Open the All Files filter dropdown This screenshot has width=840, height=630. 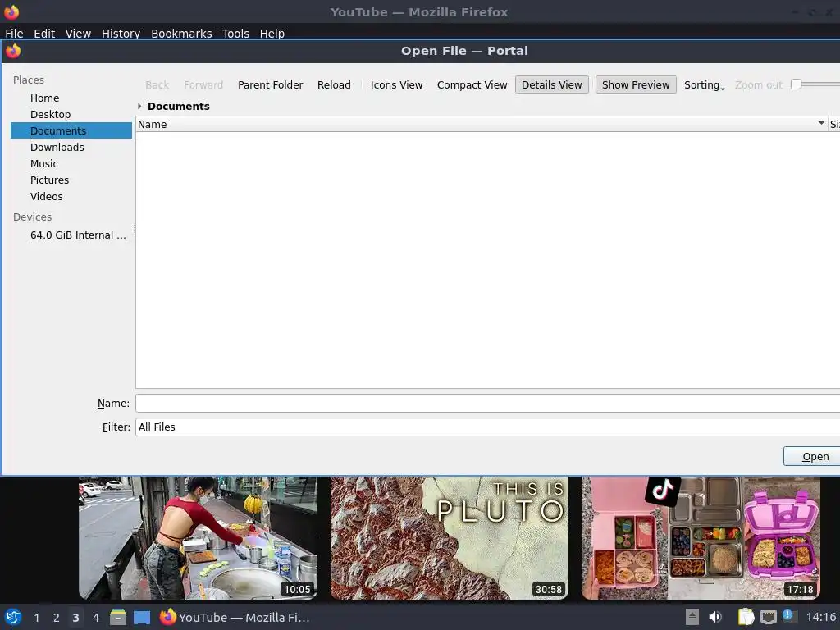tap(487, 427)
